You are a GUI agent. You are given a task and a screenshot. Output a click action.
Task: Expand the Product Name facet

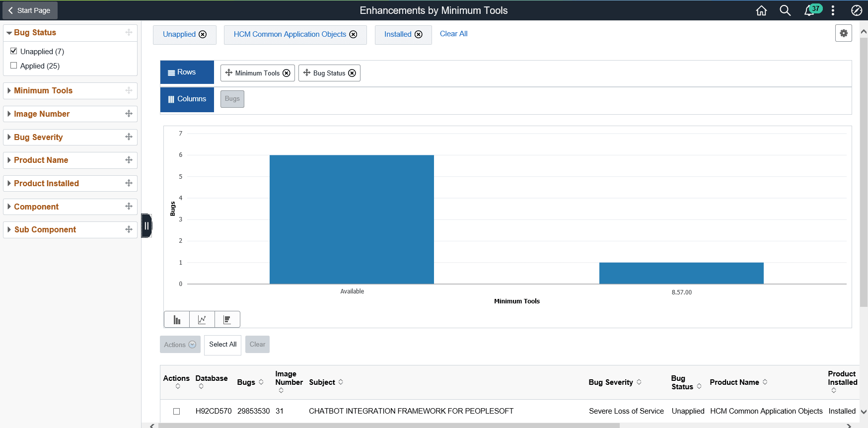click(x=9, y=160)
